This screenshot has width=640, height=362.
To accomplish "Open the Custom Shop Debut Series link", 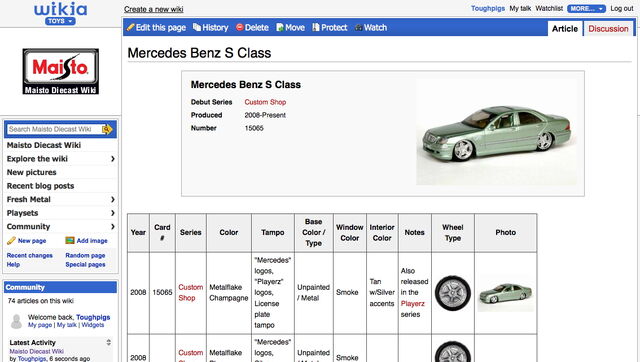I will click(x=265, y=102).
